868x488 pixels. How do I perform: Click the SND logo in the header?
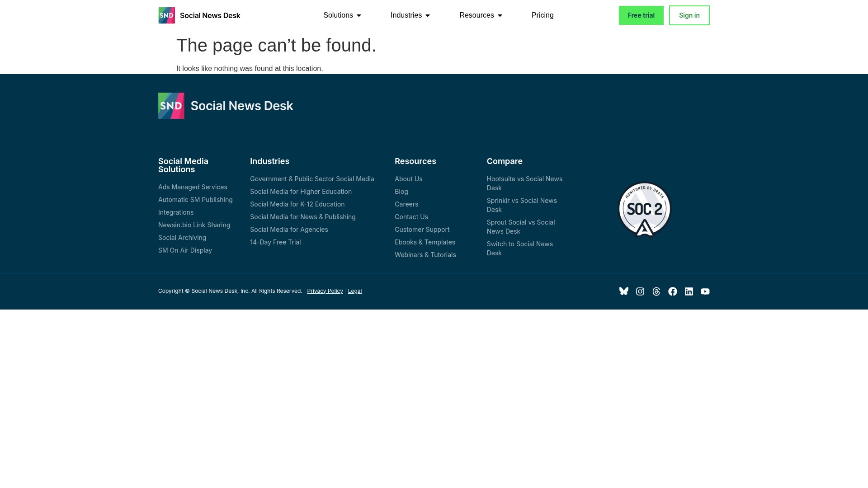[x=166, y=15]
